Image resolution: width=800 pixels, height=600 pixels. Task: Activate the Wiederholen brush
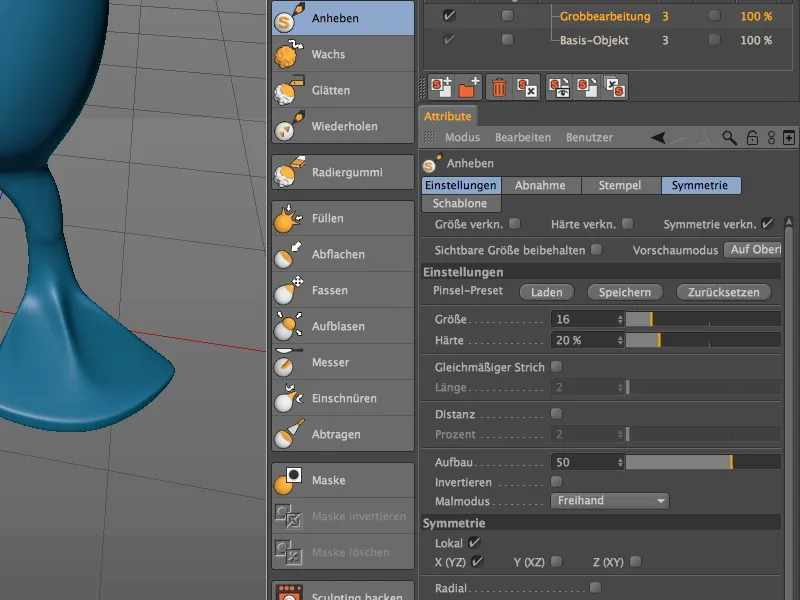(x=343, y=126)
